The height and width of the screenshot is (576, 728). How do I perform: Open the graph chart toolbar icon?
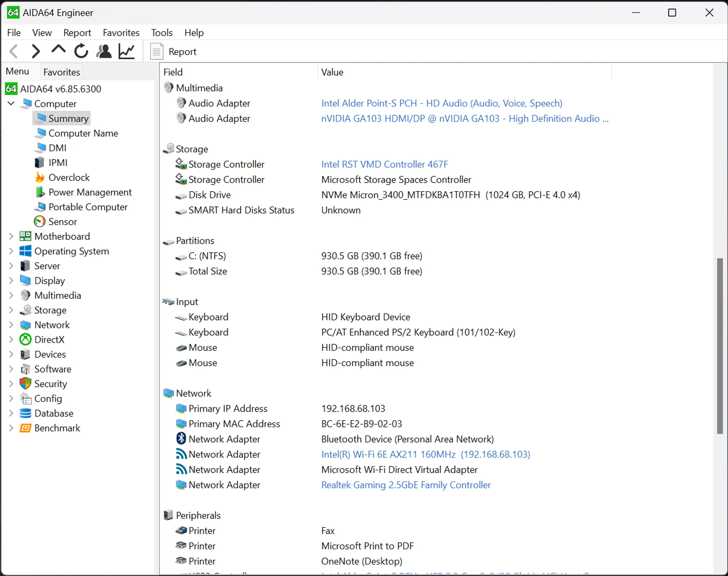(127, 51)
